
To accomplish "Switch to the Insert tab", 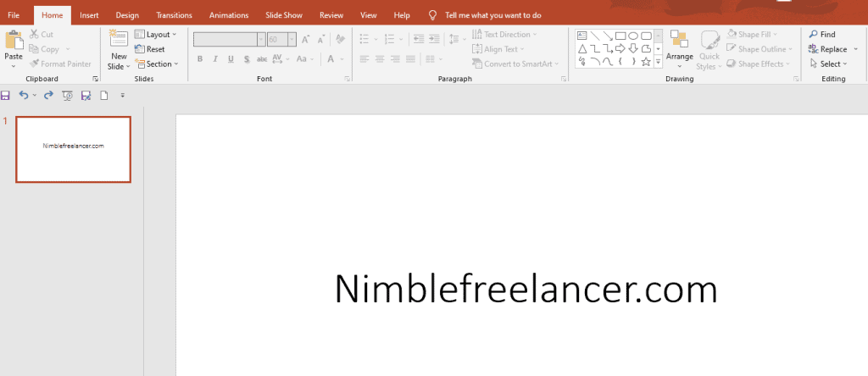I will tap(89, 15).
